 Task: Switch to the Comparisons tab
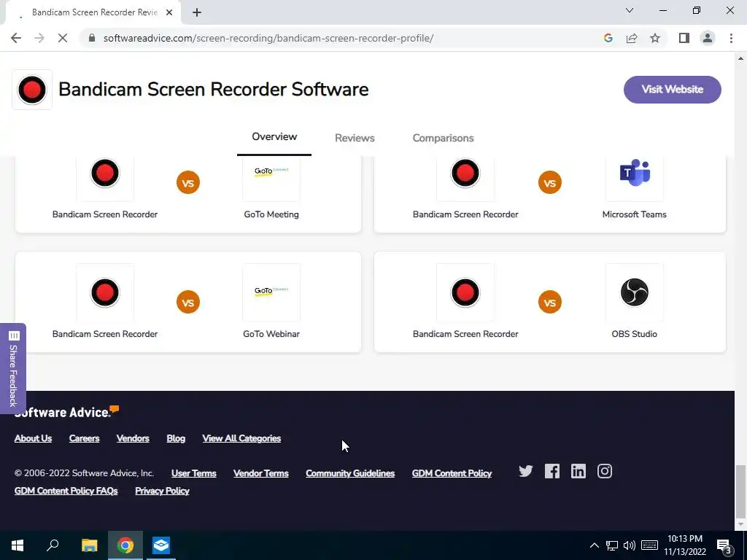(443, 138)
